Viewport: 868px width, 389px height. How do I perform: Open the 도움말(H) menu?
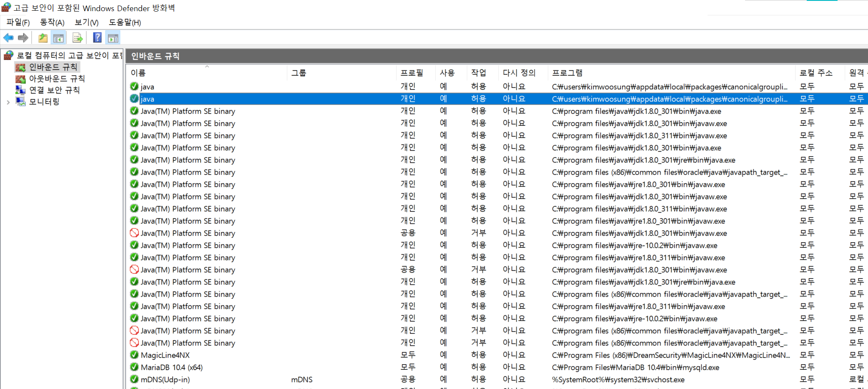point(125,22)
